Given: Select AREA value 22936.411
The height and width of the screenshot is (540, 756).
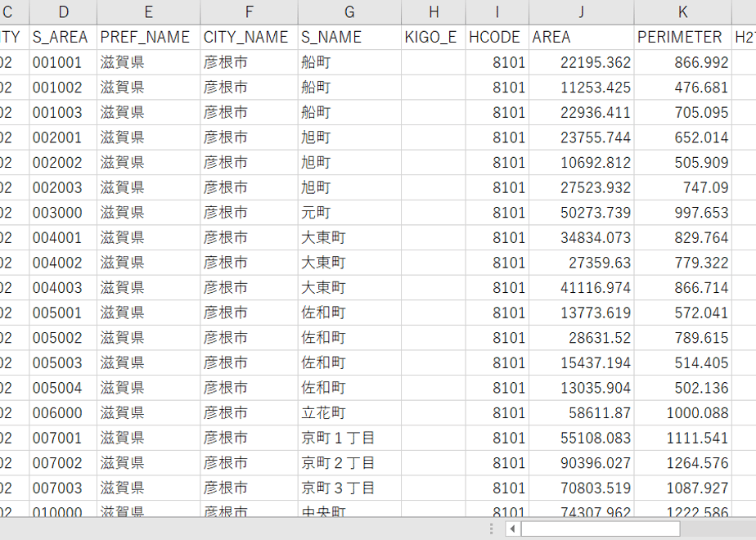Looking at the screenshot, I should 582,112.
